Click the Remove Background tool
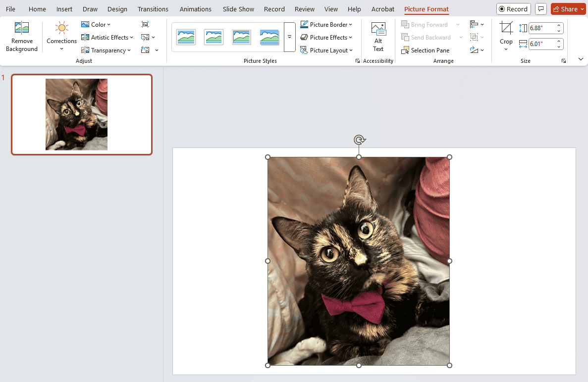 coord(22,37)
